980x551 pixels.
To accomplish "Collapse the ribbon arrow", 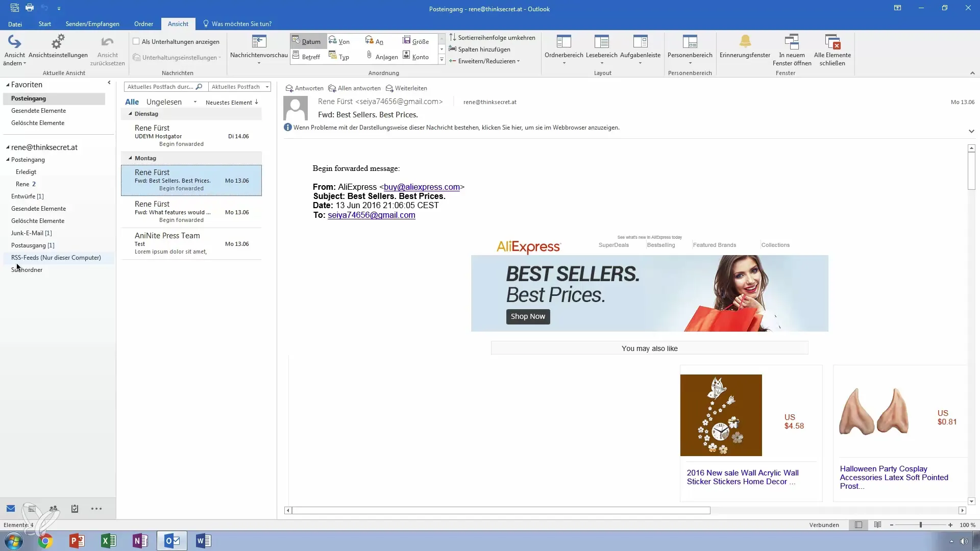I will point(972,73).
